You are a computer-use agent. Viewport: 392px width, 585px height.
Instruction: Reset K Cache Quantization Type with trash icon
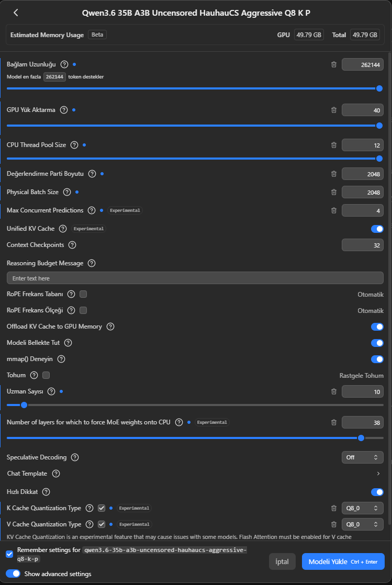click(334, 508)
